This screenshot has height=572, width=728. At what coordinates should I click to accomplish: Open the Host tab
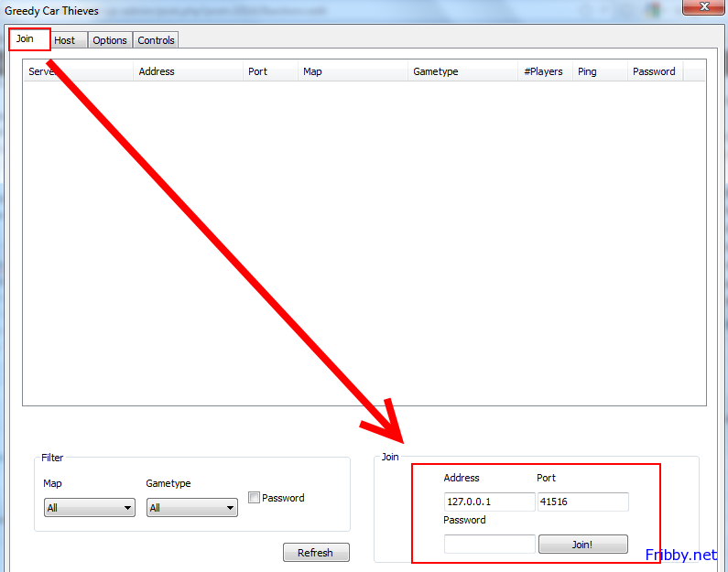(65, 40)
